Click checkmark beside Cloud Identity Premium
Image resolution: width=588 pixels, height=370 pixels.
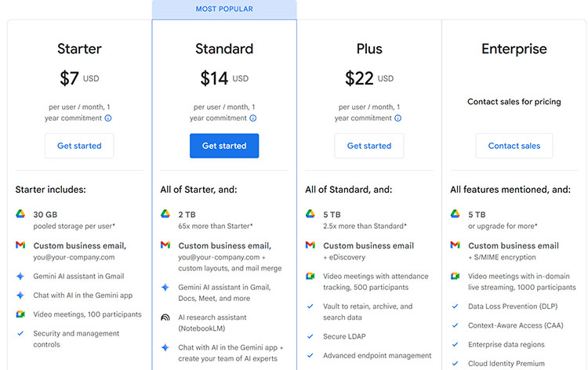[455, 363]
